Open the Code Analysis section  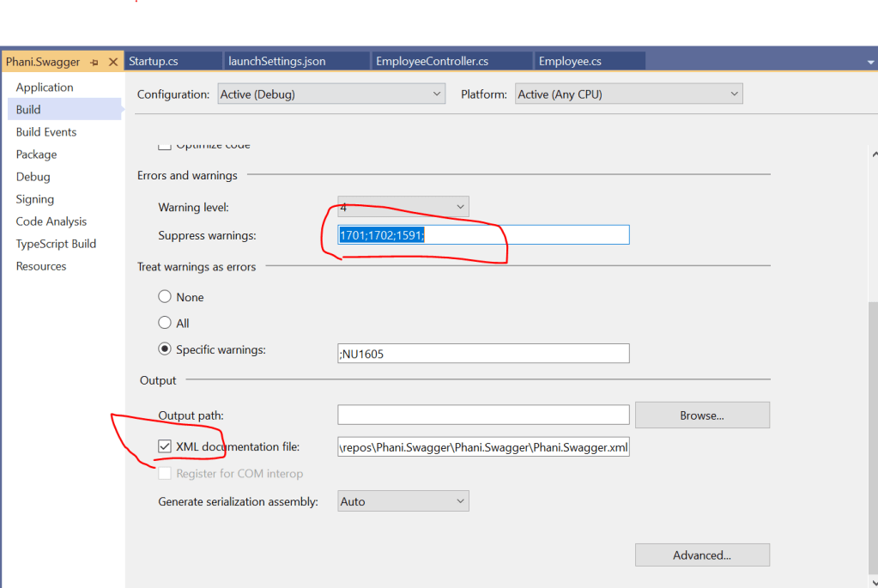coord(51,221)
